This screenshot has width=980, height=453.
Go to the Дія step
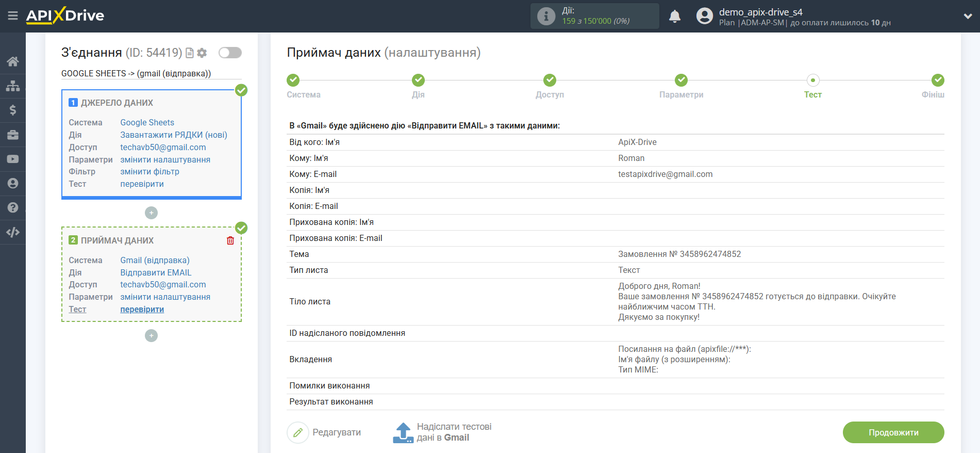point(418,80)
